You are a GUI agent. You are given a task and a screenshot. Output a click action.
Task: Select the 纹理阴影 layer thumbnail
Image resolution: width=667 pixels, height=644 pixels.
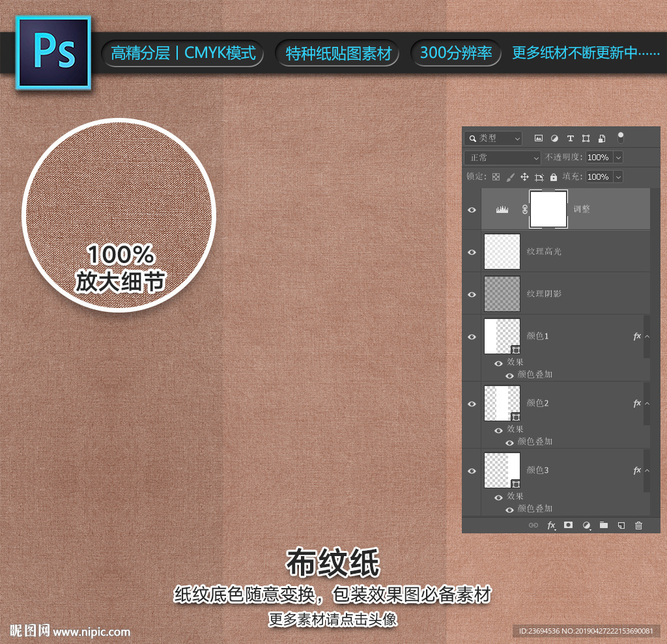pyautogui.click(x=502, y=294)
